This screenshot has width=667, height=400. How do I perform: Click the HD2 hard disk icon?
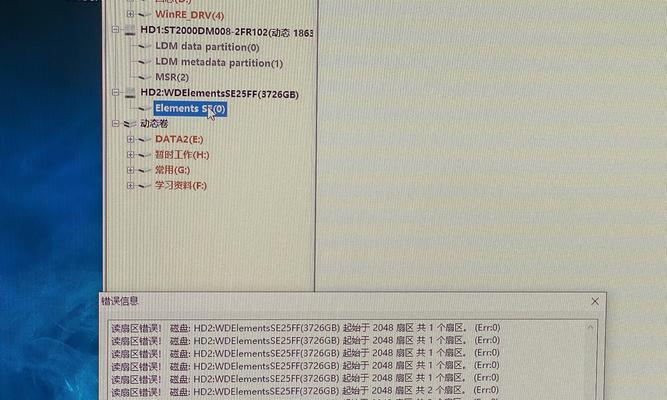click(130, 93)
